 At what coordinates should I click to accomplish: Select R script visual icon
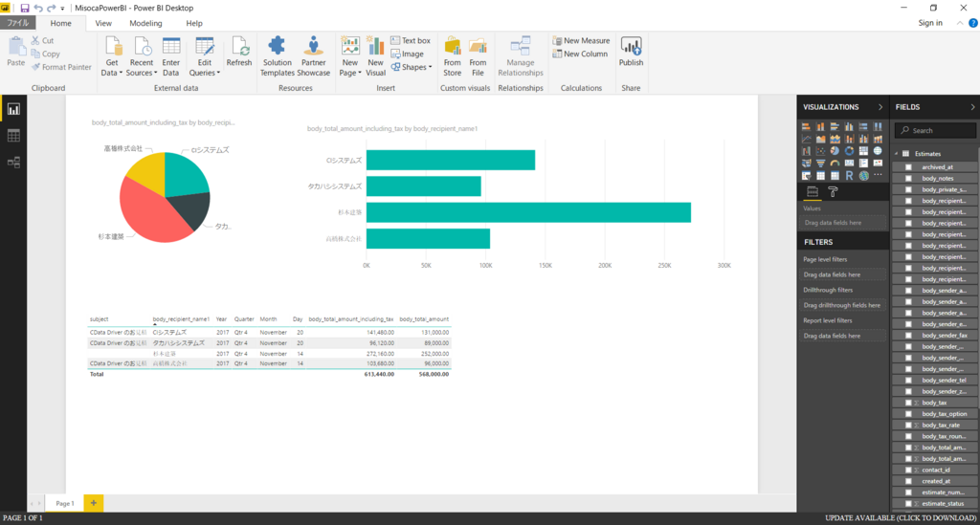(x=850, y=175)
